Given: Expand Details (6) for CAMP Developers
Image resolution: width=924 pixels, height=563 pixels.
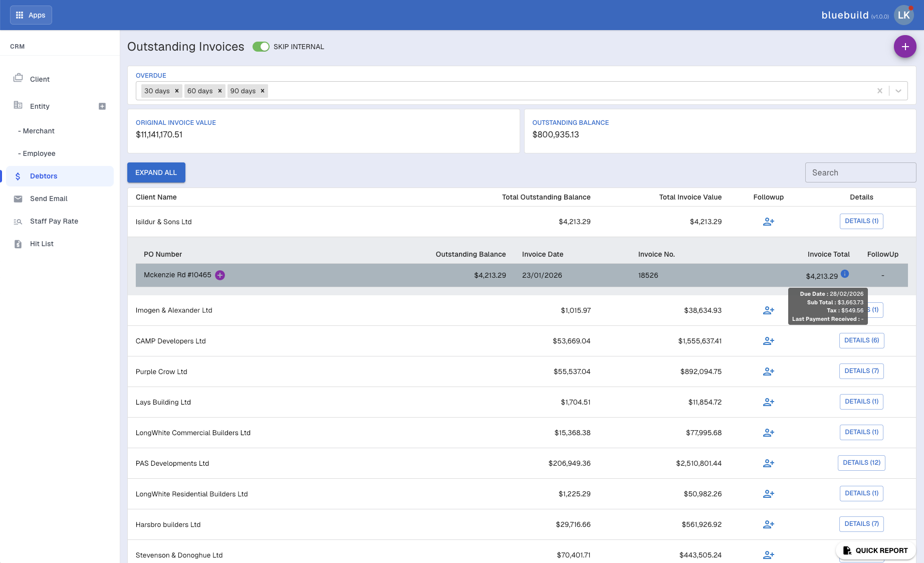Looking at the screenshot, I should click(x=861, y=340).
